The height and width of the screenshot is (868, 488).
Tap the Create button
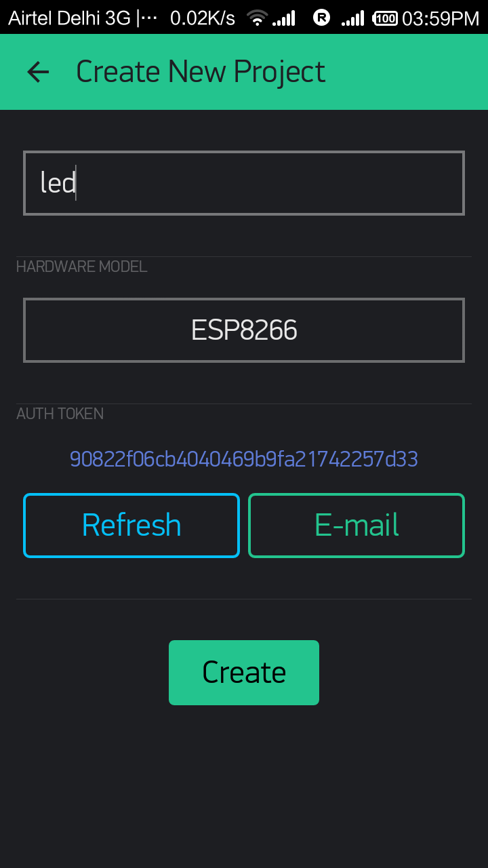(x=244, y=673)
